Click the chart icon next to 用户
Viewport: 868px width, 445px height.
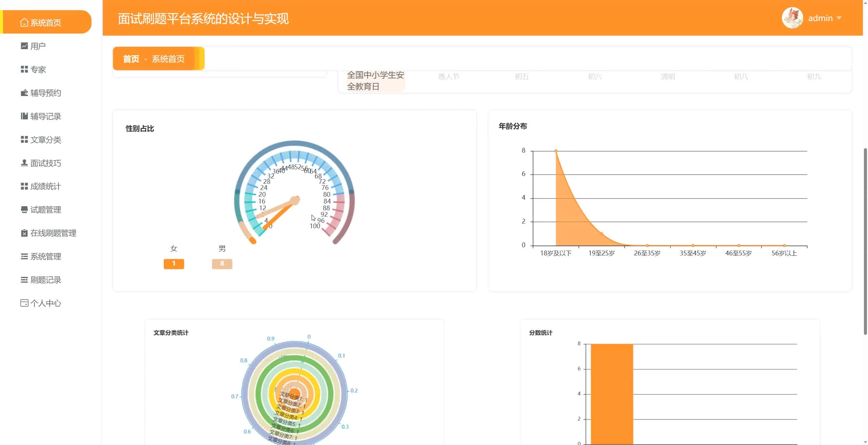pyautogui.click(x=24, y=46)
